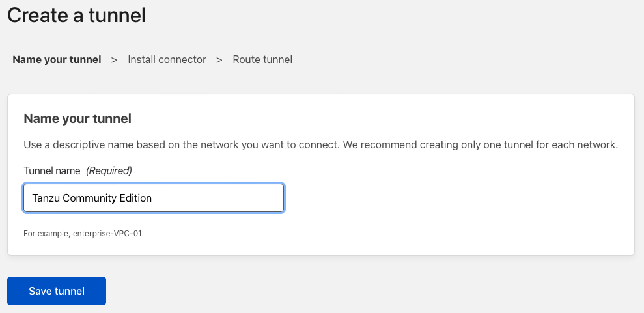Click the chevron separator after Name your tunnel
Image resolution: width=644 pixels, height=313 pixels.
coord(114,60)
